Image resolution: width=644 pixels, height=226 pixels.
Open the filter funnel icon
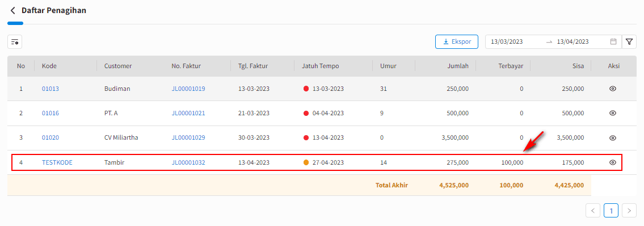point(629,41)
